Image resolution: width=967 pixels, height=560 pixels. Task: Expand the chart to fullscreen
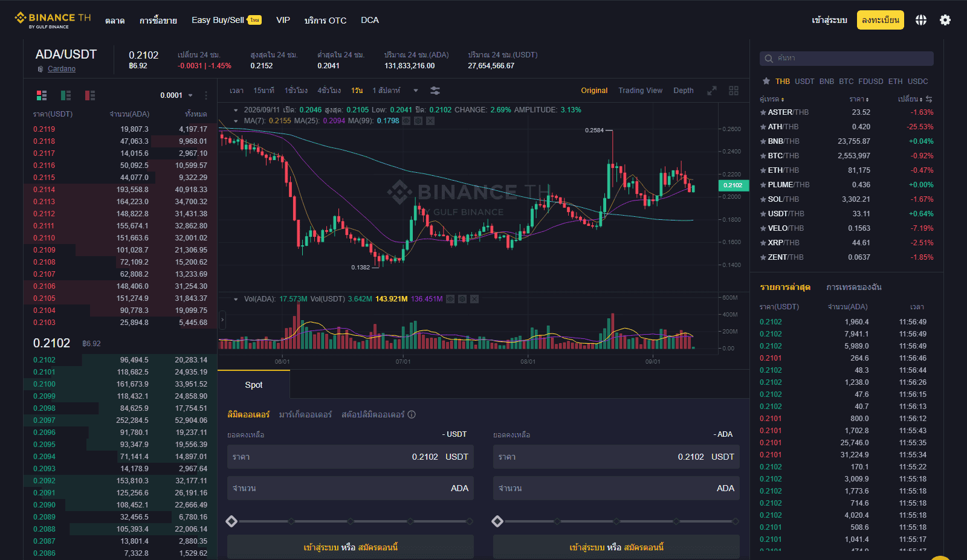pyautogui.click(x=712, y=91)
